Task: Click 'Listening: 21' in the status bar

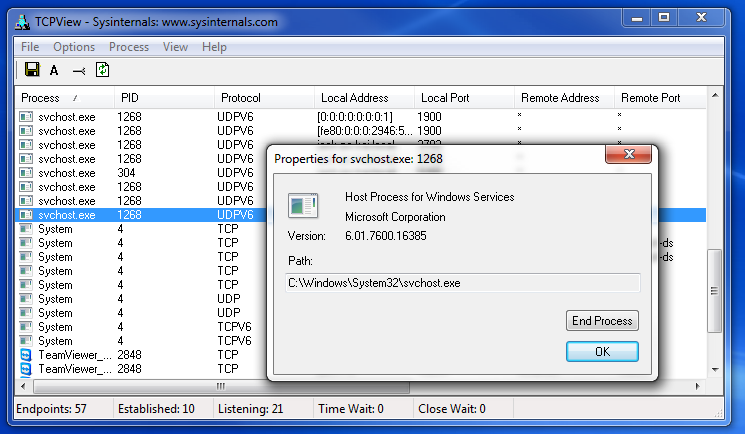Action: (x=250, y=409)
